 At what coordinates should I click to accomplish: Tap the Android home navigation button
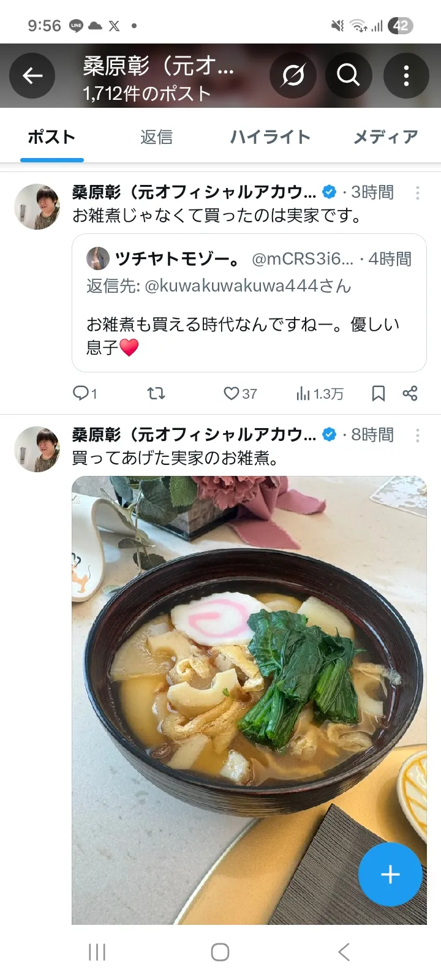(x=220, y=952)
